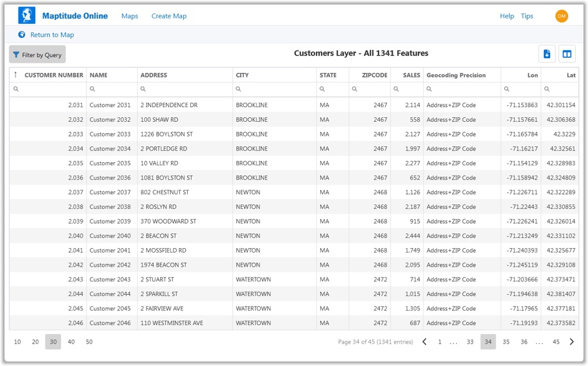This screenshot has width=588, height=366.
Task: Click the Maptitude Online logo icon
Action: coord(26,15)
